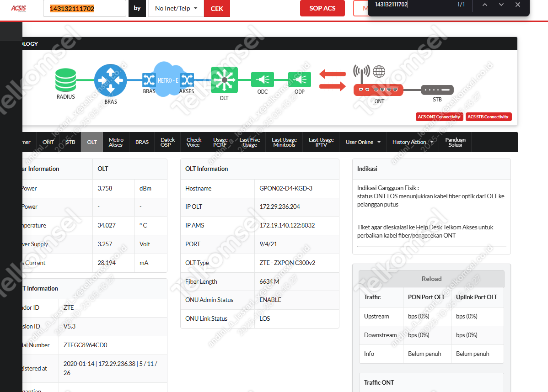This screenshot has height=392, width=548.
Task: Click the 'by' button
Action: [x=137, y=8]
